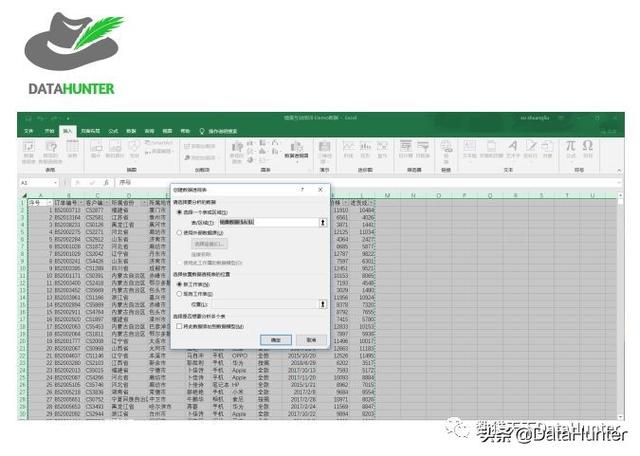
Task: Close the Create PivotTable dialog
Action: point(320,189)
